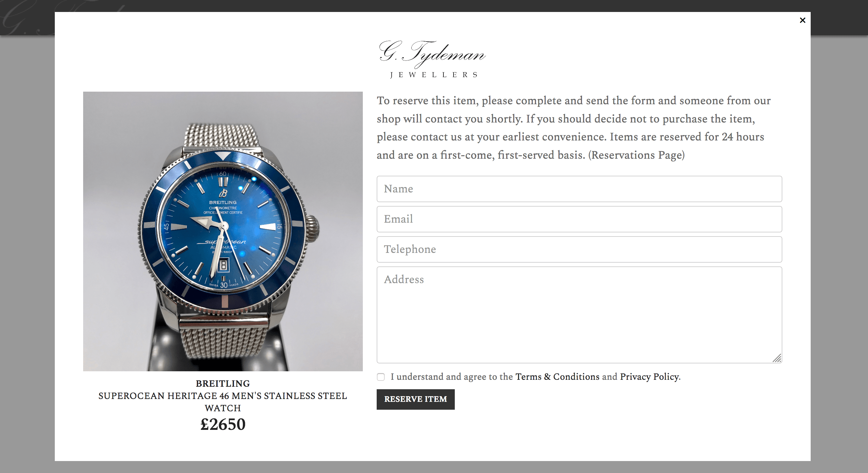Tick the terms agreement checkbox

[381, 377]
